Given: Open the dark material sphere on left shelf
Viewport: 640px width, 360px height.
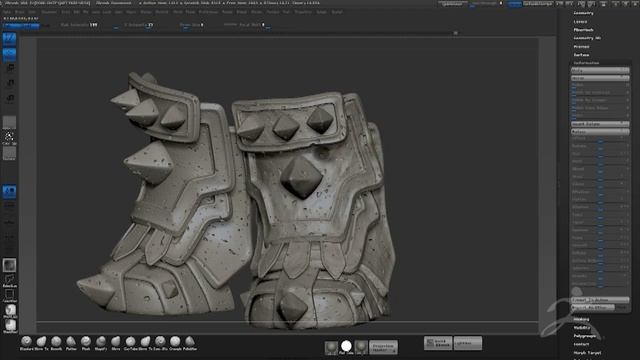Looking at the screenshot, I should (x=9, y=265).
